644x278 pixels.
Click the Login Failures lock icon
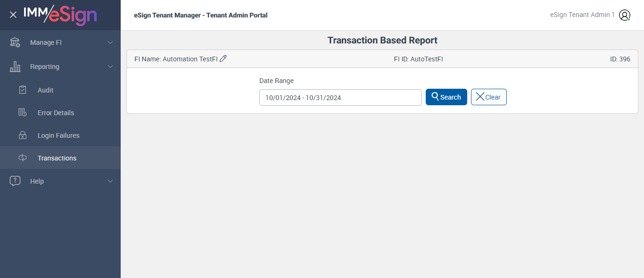(23, 135)
